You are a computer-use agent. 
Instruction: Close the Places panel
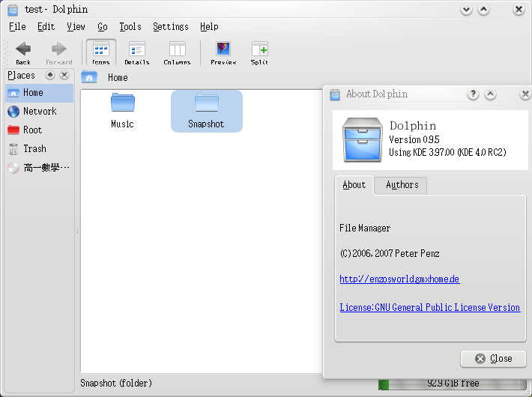64,75
